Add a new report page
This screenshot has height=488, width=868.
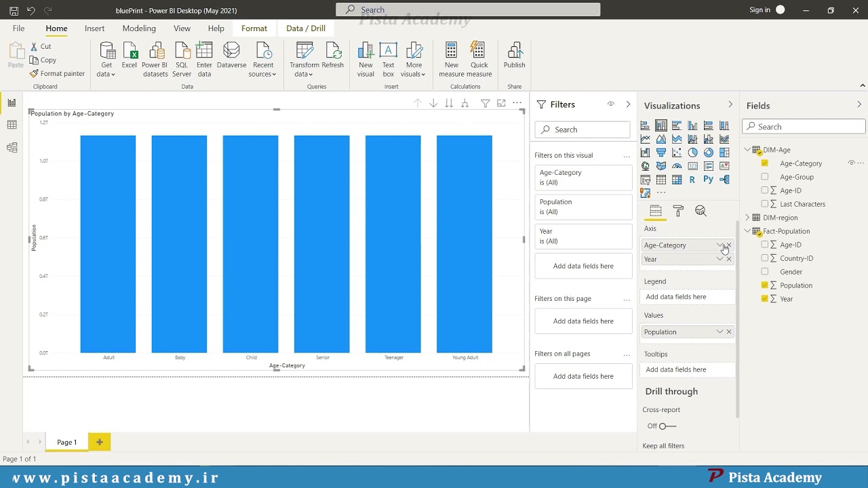point(99,442)
